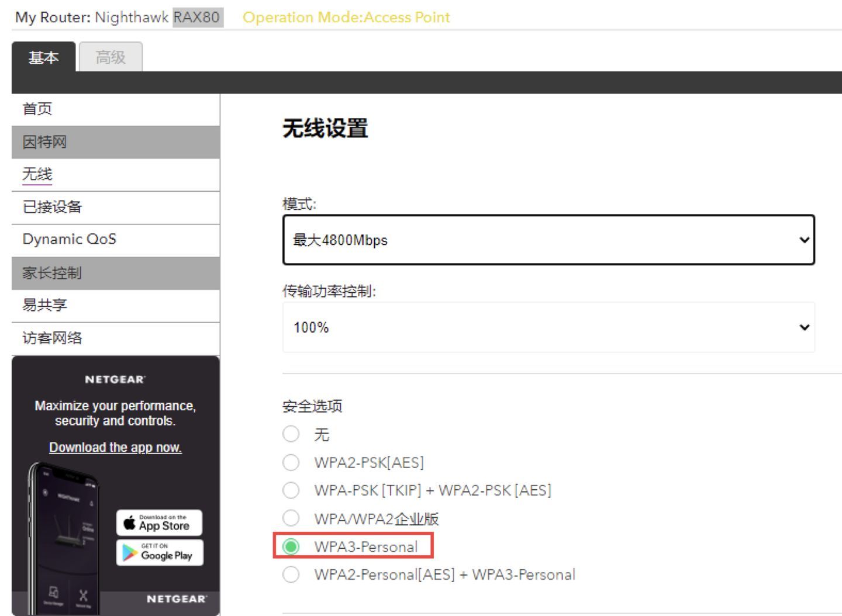The image size is (842, 616).
Task: Select WPA/WPA2企业版 security option
Action: click(x=291, y=518)
